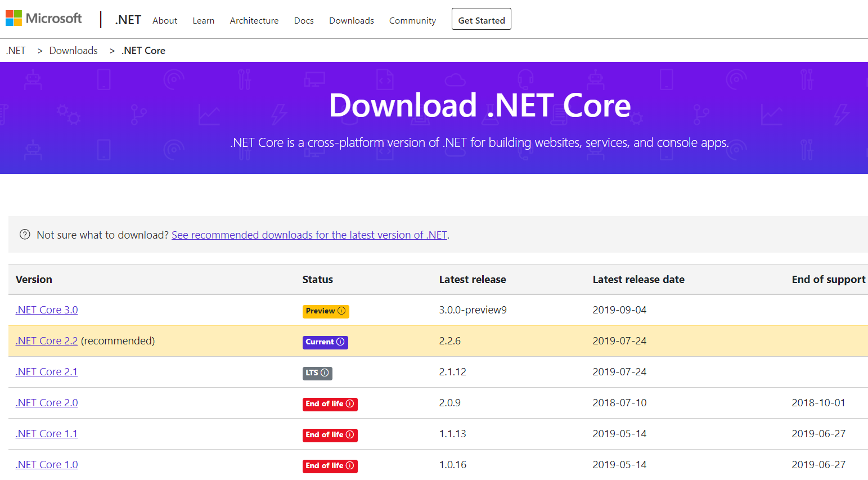Click End of life badge for .NET Core 1.0

(330, 466)
